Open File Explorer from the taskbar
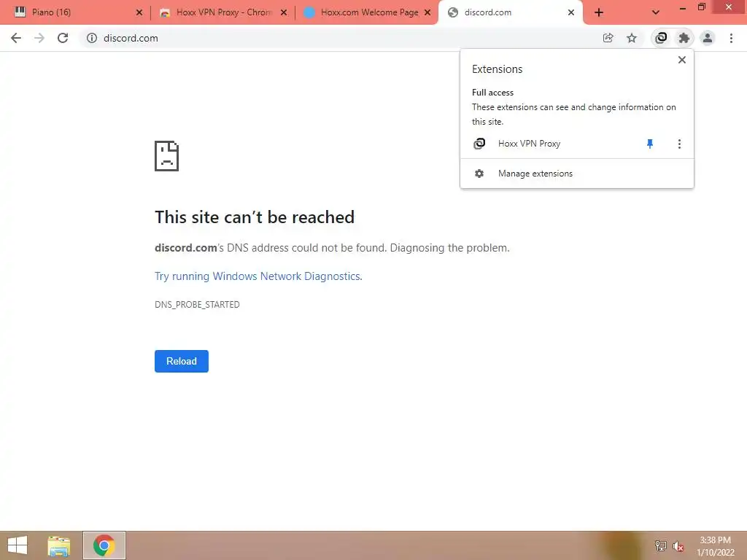The width and height of the screenshot is (747, 560). click(x=59, y=545)
